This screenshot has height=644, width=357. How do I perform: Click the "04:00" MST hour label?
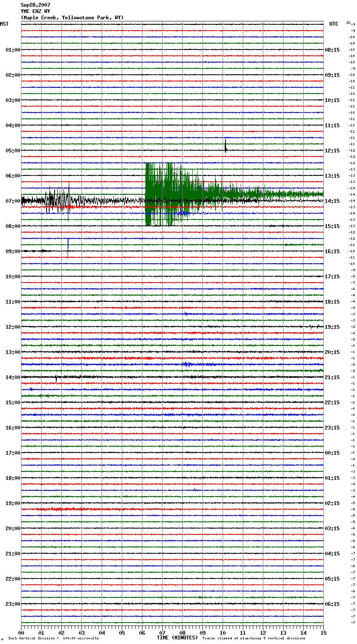[x=13, y=126]
